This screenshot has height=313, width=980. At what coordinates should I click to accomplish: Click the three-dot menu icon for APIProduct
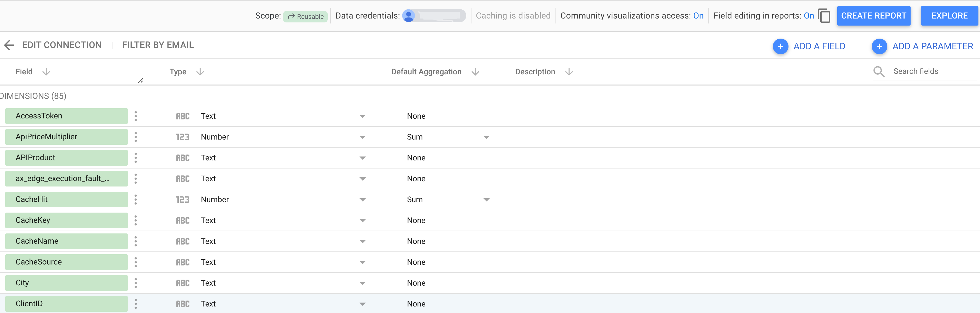[x=136, y=158]
